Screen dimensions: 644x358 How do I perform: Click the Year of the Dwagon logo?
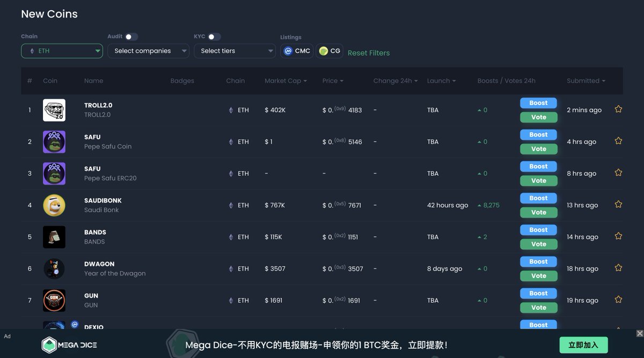point(54,268)
